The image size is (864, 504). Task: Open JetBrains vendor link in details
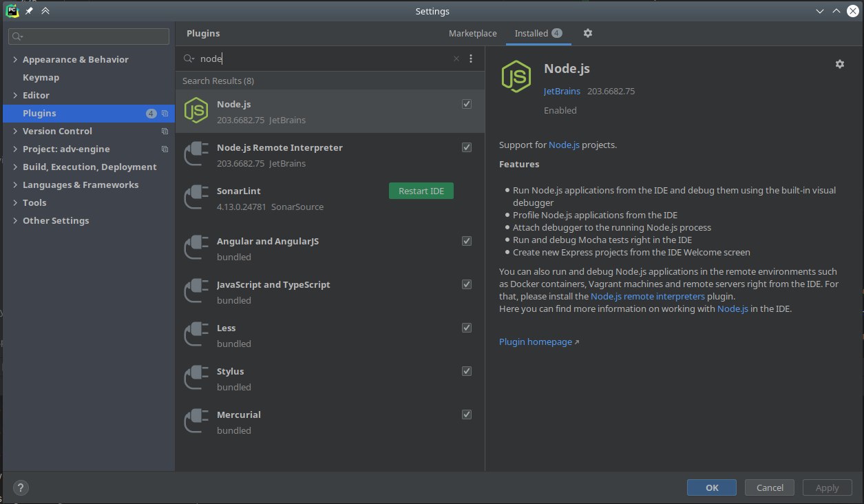pyautogui.click(x=562, y=91)
